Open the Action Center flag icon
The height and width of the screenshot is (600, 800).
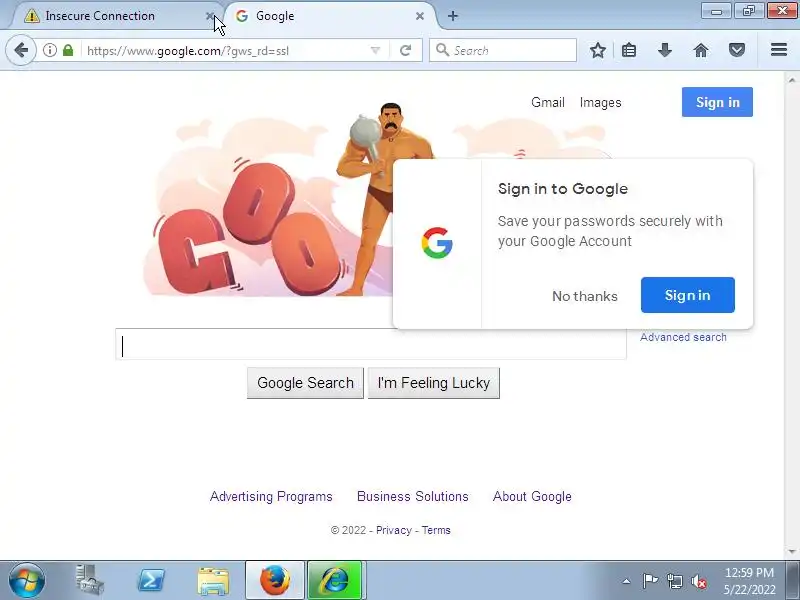point(650,581)
